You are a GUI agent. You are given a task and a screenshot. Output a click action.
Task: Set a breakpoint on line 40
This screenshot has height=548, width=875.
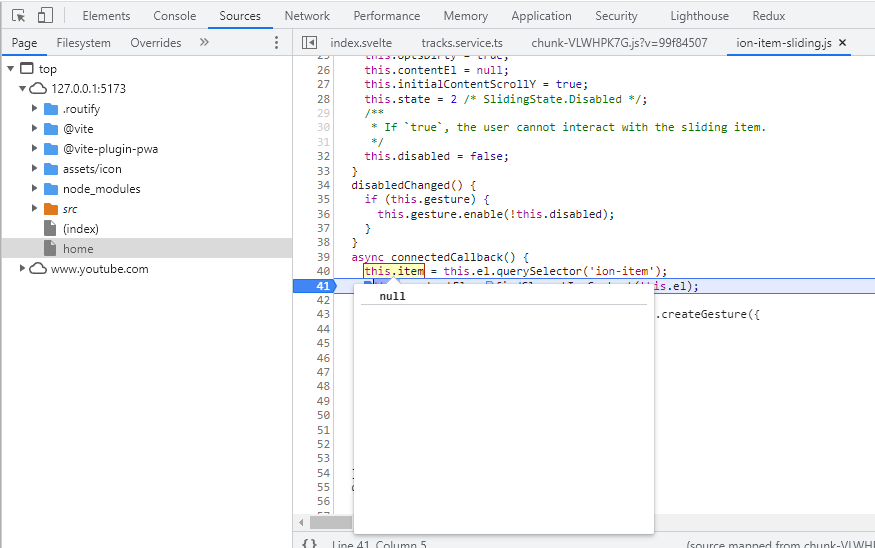[x=323, y=271]
